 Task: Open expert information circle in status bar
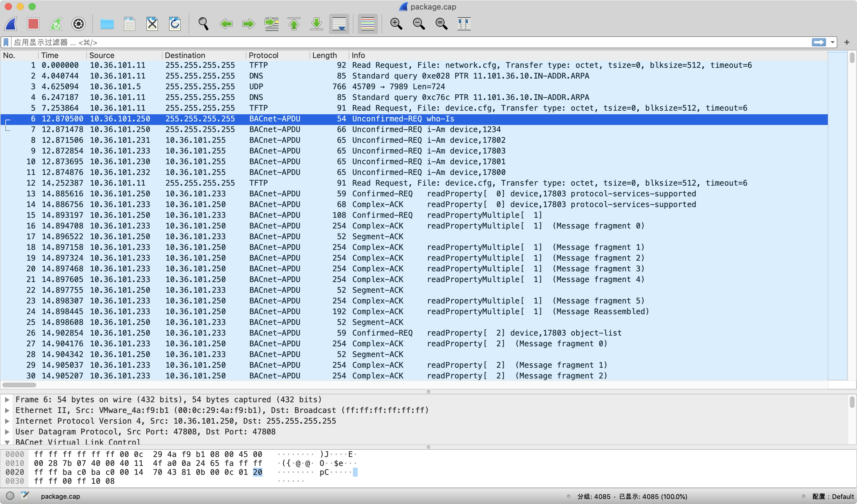point(10,496)
